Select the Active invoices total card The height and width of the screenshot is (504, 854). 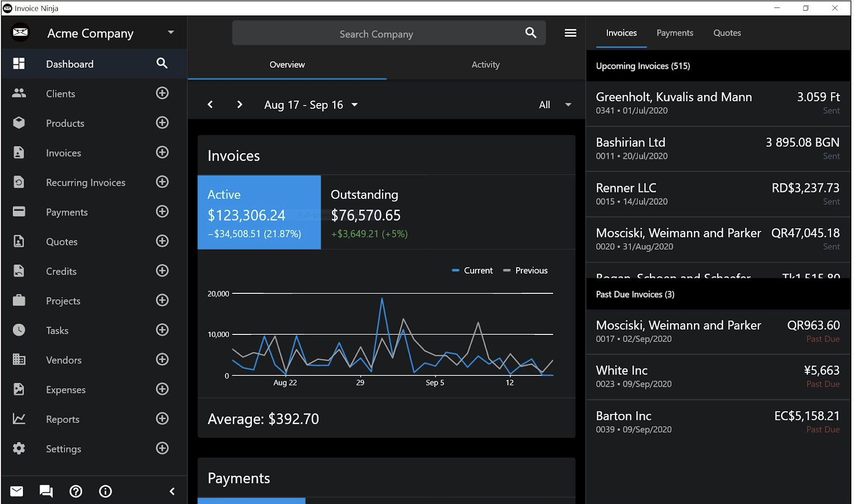tap(259, 212)
